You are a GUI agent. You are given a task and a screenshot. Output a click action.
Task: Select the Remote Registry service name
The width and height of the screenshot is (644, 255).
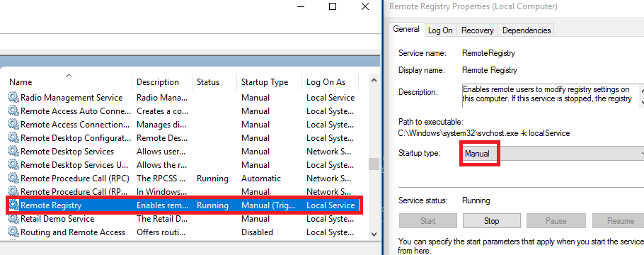tap(52, 205)
